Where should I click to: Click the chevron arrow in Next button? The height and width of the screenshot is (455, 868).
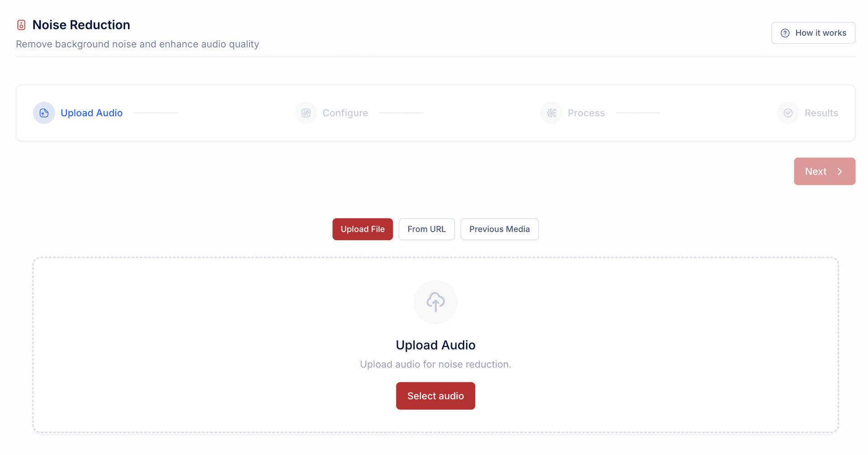tap(840, 172)
